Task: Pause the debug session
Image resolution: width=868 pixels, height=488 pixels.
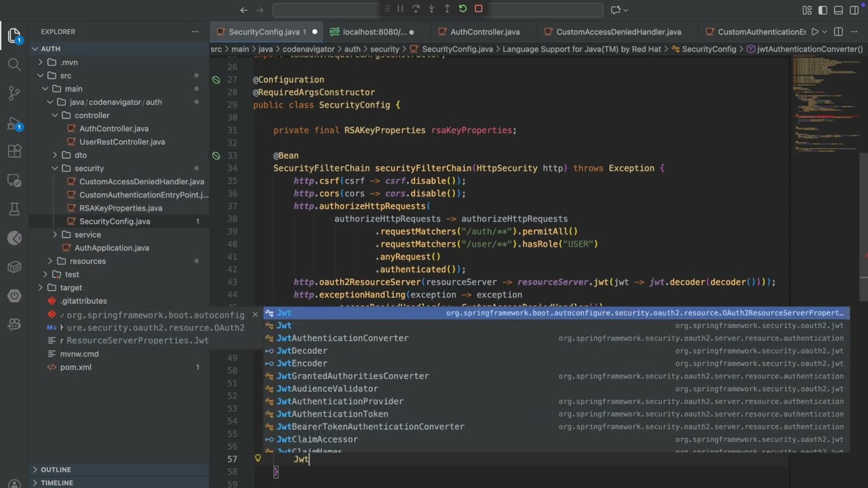Action: (400, 9)
